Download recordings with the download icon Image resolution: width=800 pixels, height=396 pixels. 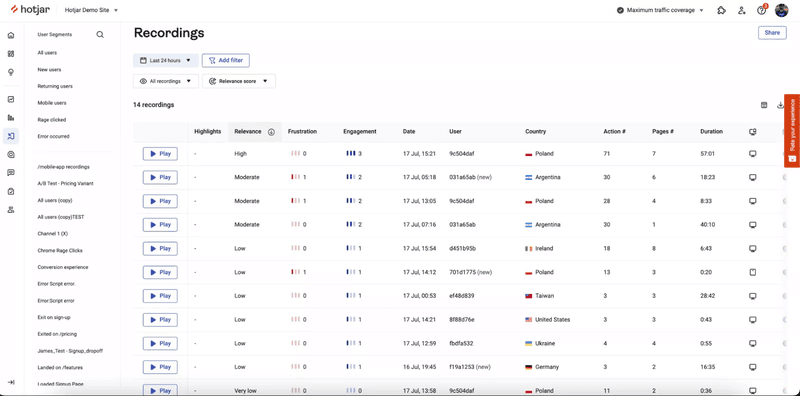[780, 105]
